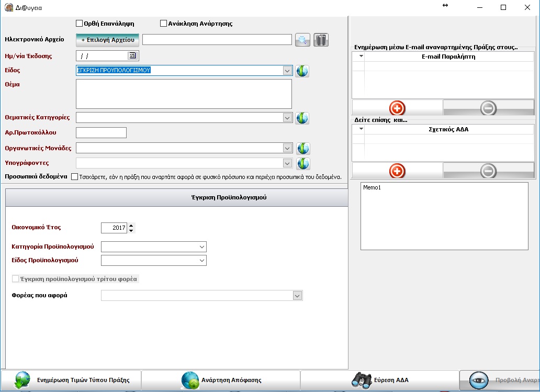
Task: Click inside the Θέμα text area
Action: click(x=184, y=94)
